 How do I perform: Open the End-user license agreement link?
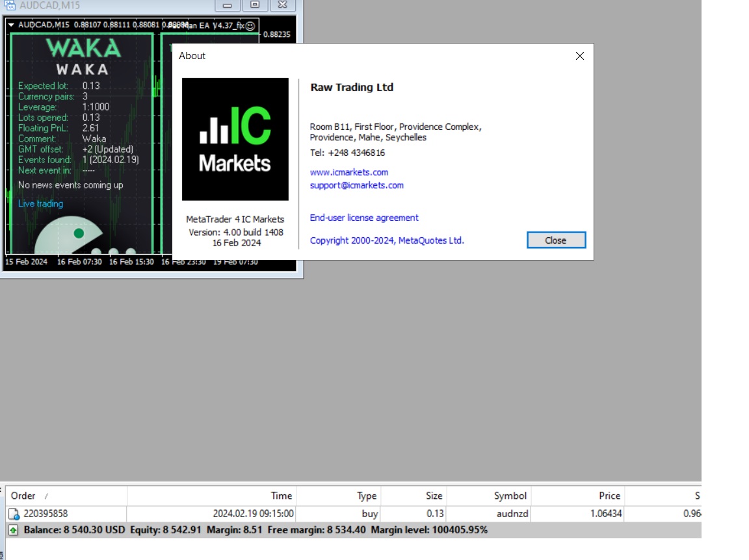pos(364,218)
